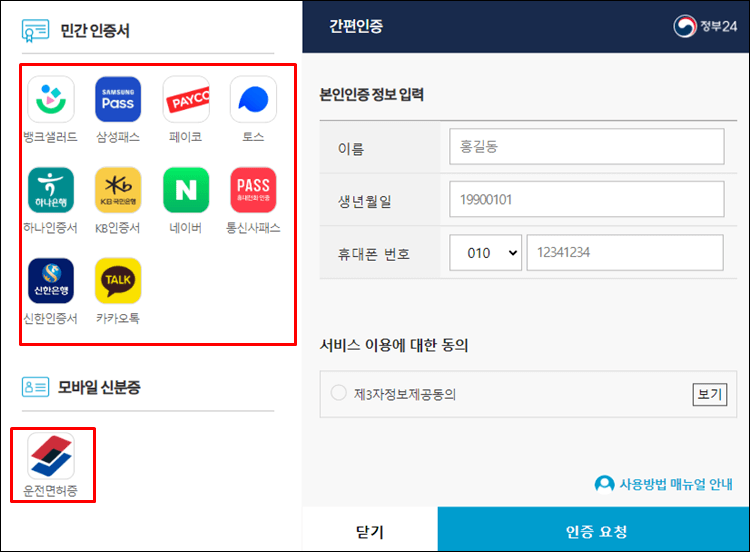This screenshot has height=552, width=750.
Task: Open the 사용방법 매뉴얼 안내 link
Action: 676,484
